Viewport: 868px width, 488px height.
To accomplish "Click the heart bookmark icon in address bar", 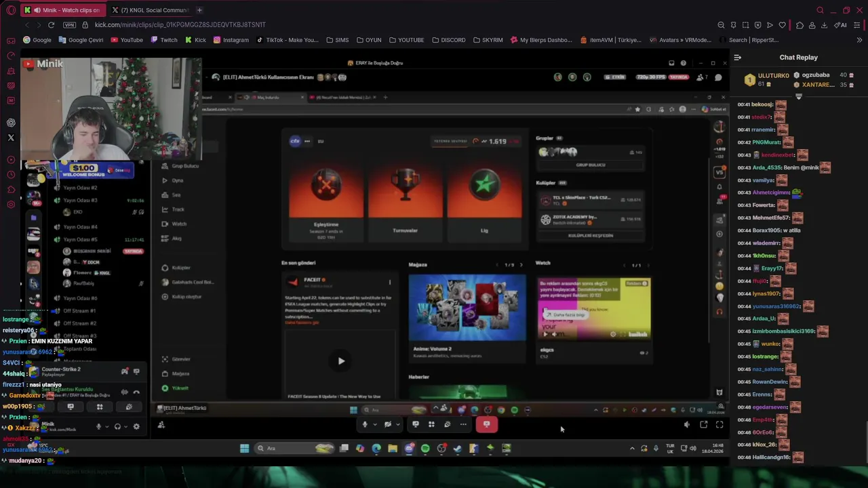I will [x=782, y=25].
